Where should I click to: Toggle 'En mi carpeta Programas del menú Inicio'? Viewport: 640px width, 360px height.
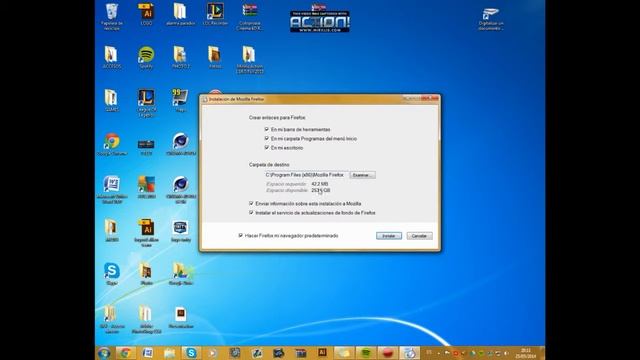coord(267,139)
